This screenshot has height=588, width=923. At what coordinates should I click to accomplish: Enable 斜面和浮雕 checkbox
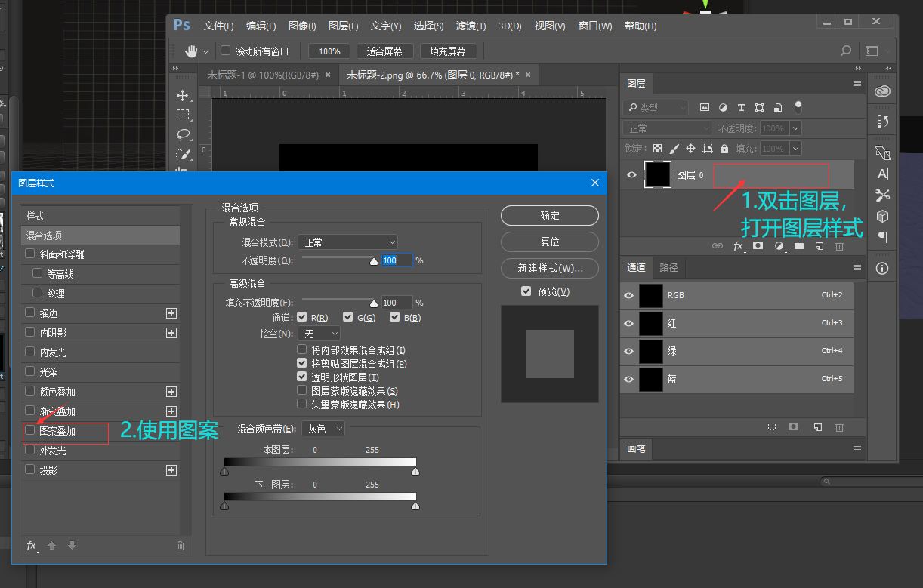[30, 254]
